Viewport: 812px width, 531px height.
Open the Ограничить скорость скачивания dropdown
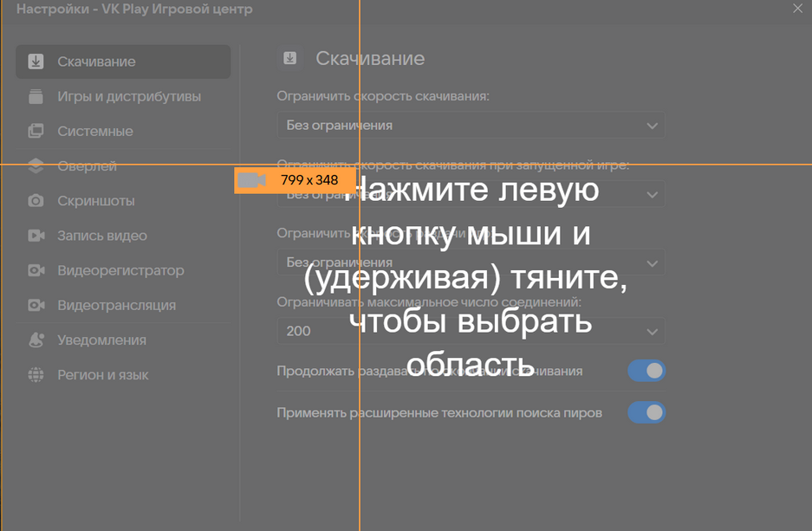(471, 125)
